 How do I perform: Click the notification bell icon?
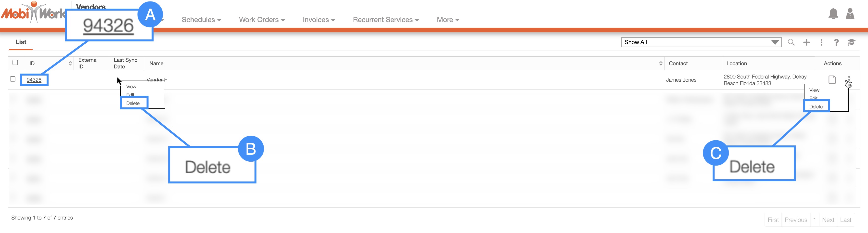click(833, 14)
